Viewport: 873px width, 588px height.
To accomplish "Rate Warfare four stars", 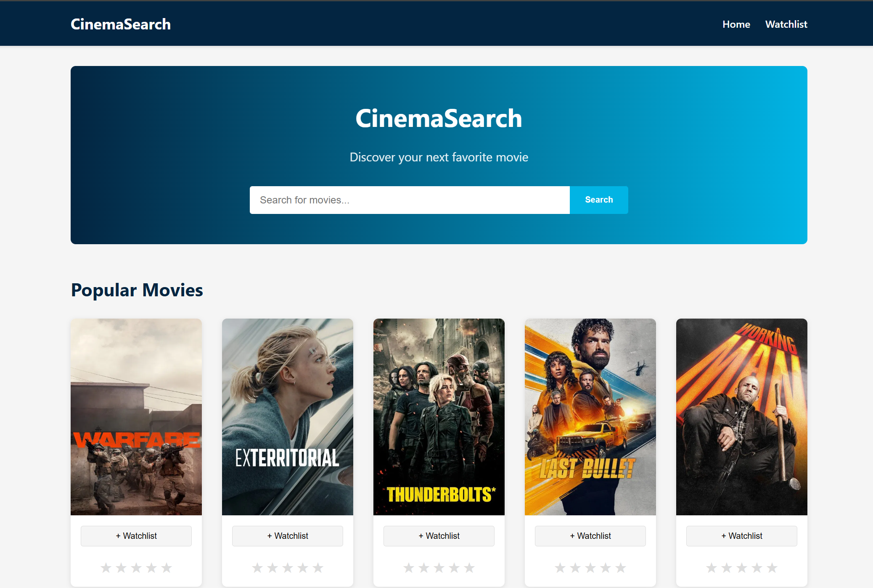I will click(151, 568).
